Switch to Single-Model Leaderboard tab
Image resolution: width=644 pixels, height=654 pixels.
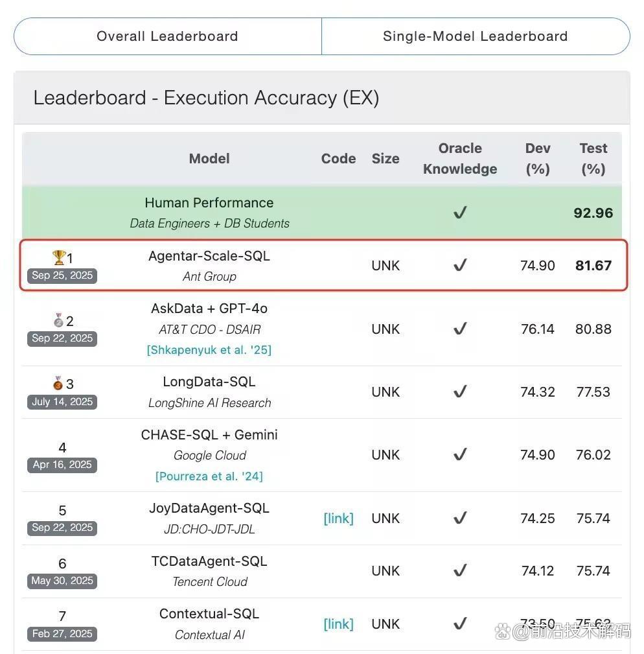(x=475, y=36)
